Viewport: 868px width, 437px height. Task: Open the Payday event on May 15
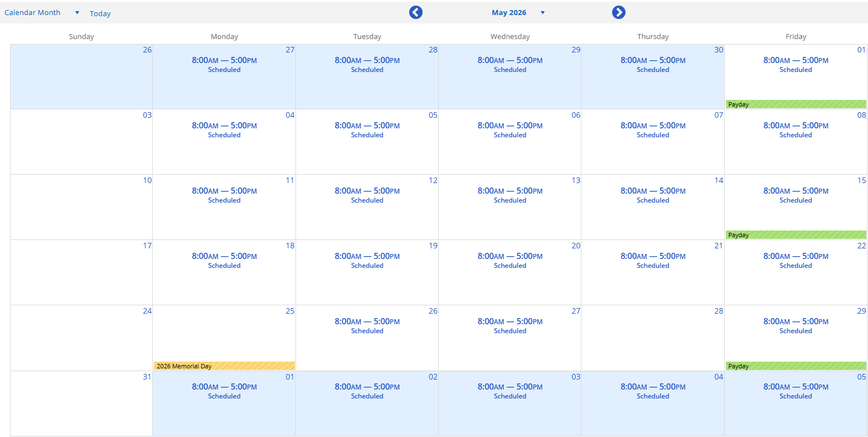click(x=796, y=235)
